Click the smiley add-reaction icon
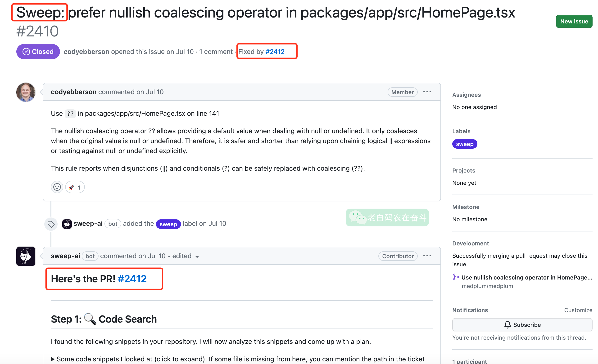 [57, 187]
